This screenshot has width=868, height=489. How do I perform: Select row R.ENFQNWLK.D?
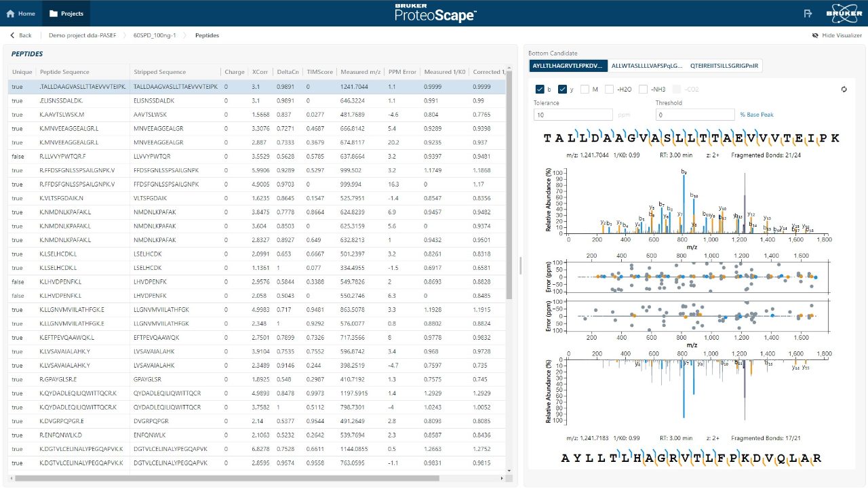(x=257, y=435)
